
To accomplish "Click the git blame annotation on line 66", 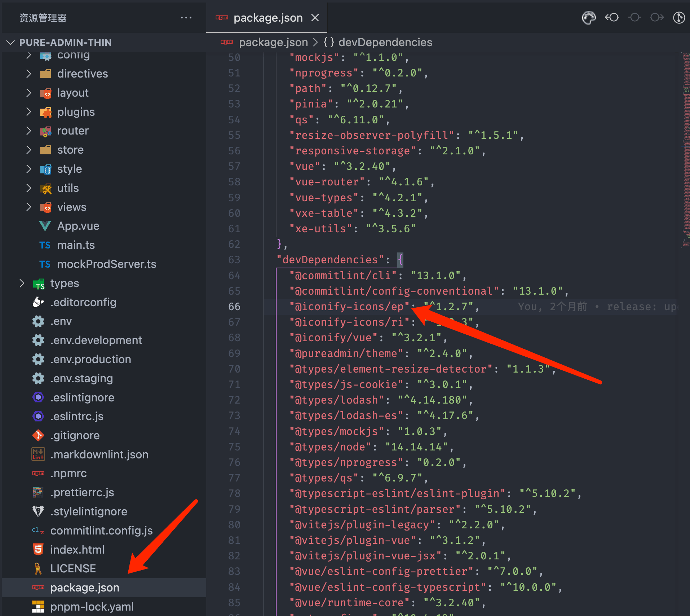I will tap(598, 307).
